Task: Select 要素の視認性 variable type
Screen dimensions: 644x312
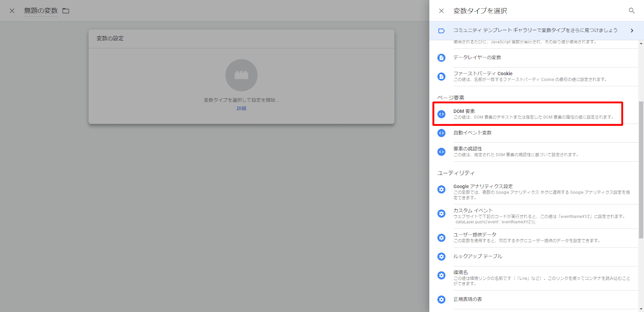Action: coord(467,149)
